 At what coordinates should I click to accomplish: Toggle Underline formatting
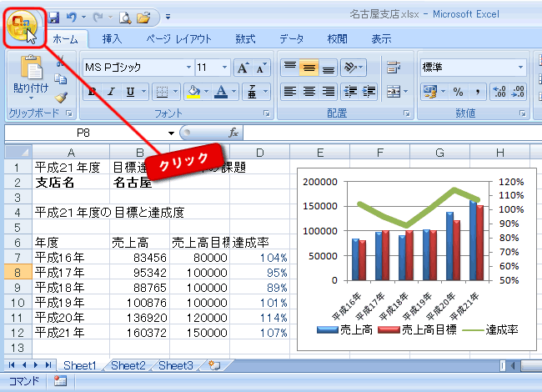click(x=130, y=92)
